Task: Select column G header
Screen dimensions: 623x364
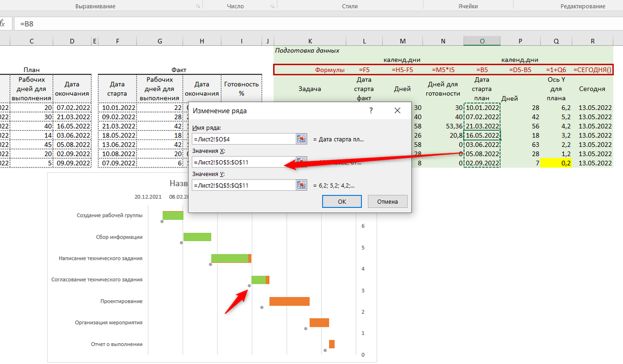Action: [x=159, y=41]
